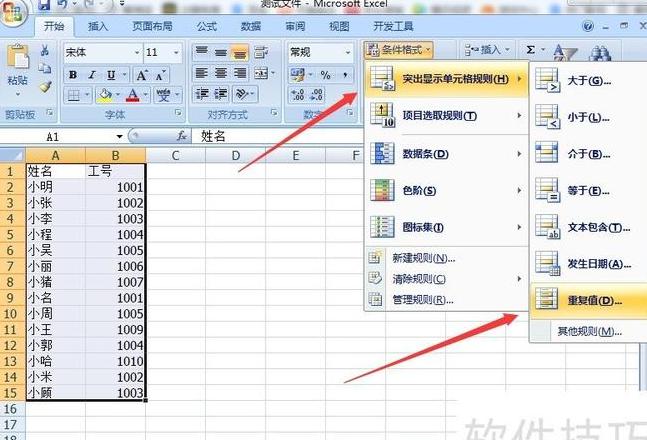
Task: Switch to the 审阅 ribbon tab
Action: point(295,26)
